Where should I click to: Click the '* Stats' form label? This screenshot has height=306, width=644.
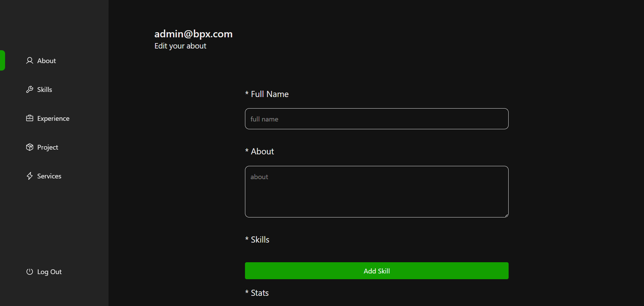[x=257, y=293]
